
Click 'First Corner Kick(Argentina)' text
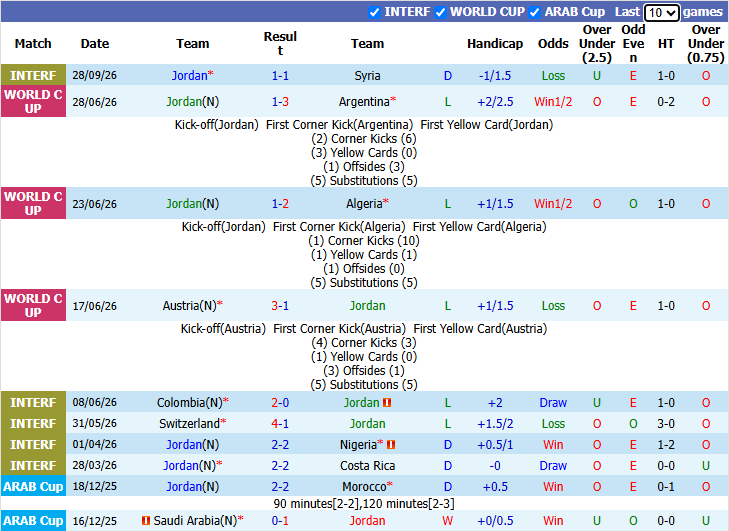tap(339, 125)
